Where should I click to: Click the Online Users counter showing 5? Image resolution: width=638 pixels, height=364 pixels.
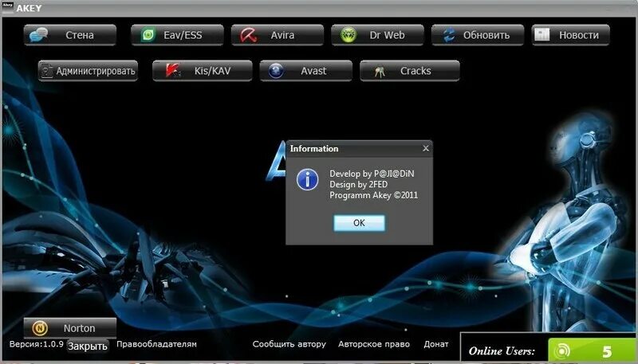(x=593, y=351)
